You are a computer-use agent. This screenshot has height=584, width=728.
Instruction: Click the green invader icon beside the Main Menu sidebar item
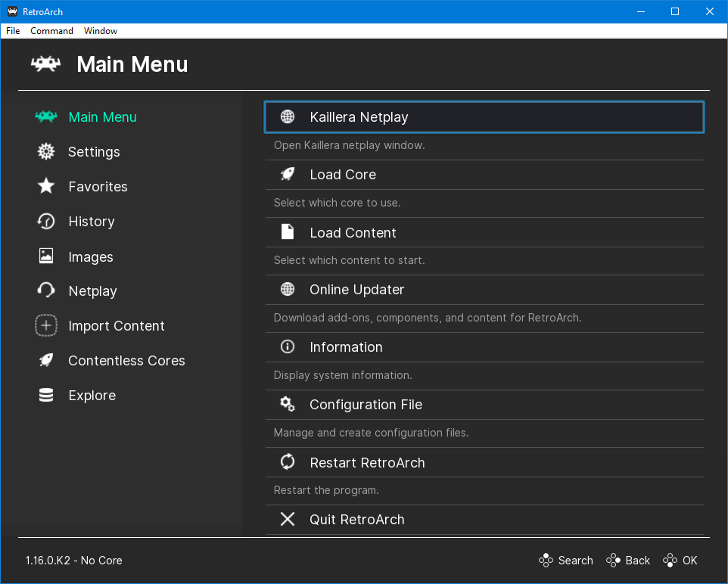[46, 116]
